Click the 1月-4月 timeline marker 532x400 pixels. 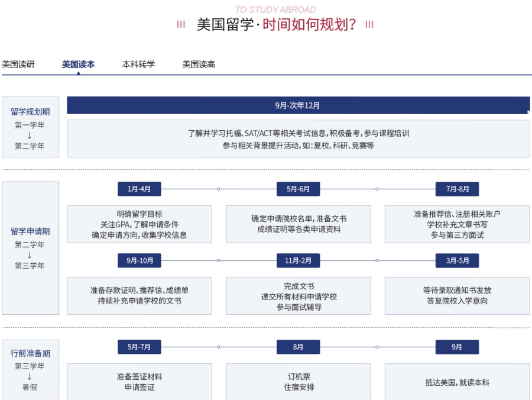[140, 189]
